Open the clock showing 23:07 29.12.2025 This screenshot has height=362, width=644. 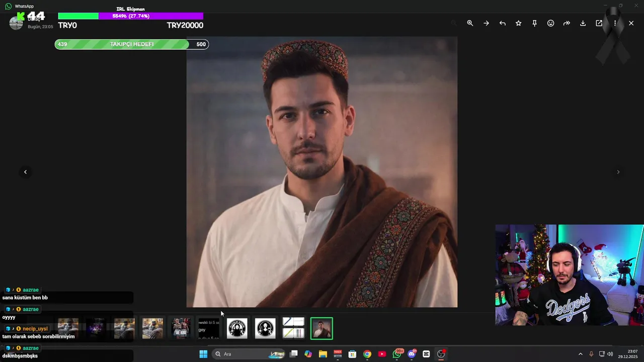(x=628, y=354)
